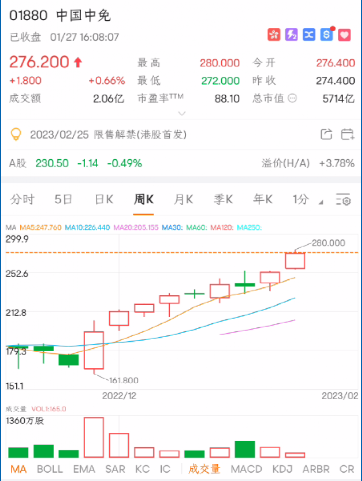Image resolution: width=362 pixels, height=481 pixels.
Task: Tap the stock title 01880 中国中免
Action: tap(60, 15)
